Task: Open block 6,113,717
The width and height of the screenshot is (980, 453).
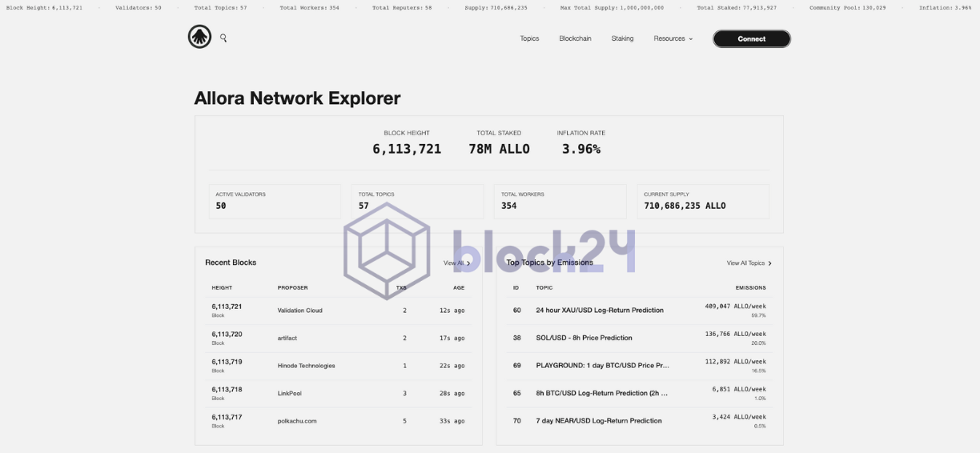Action: (227, 417)
